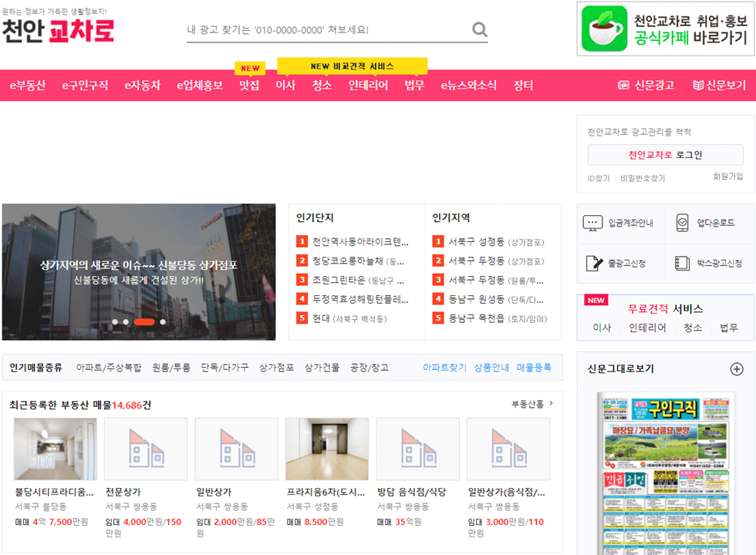Click the ad search input field
The height and width of the screenshot is (555, 756).
[x=324, y=29]
